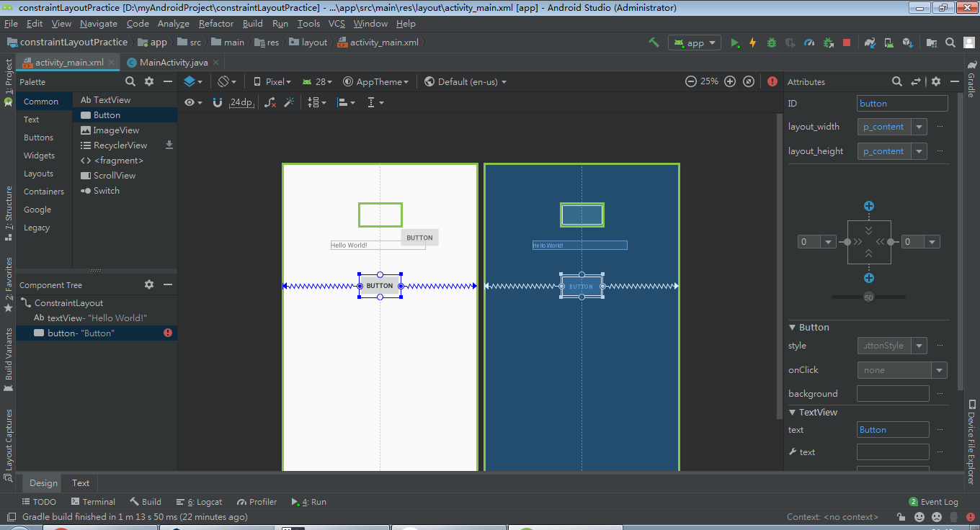Run the app with the green Run icon
Image resolution: width=980 pixels, height=530 pixels.
(735, 42)
